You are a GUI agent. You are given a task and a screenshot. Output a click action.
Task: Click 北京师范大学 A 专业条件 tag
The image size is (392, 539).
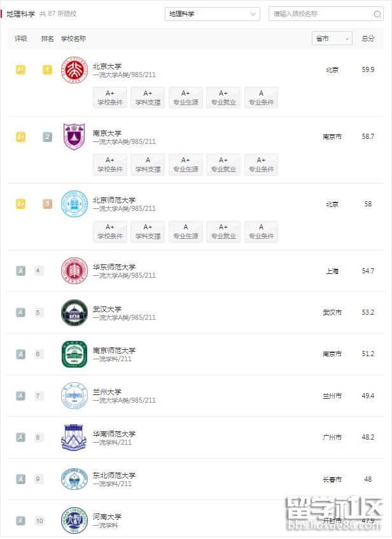(261, 231)
